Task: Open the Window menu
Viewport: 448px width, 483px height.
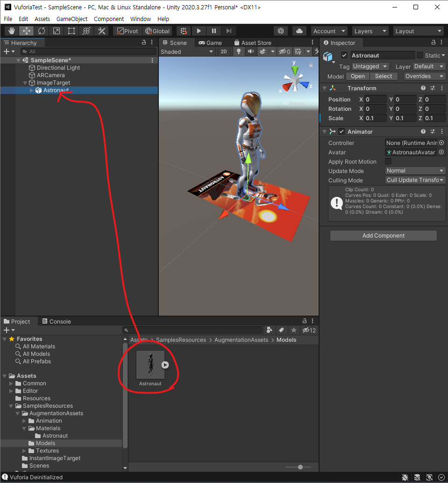Action: click(x=140, y=19)
